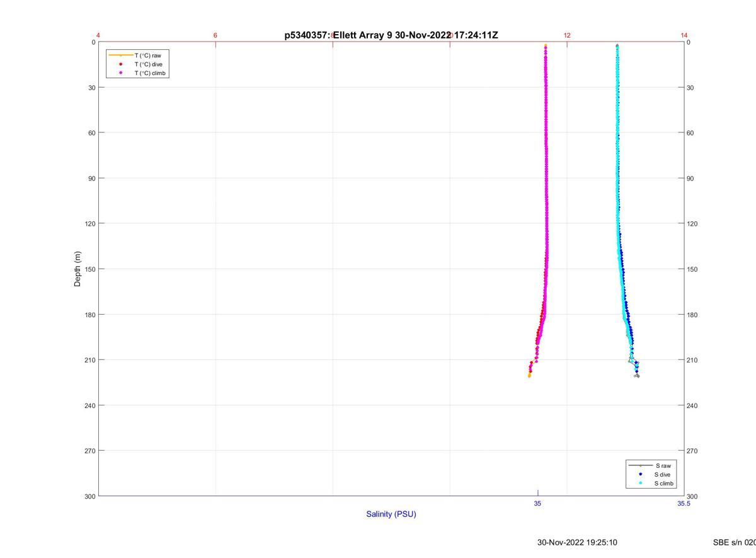Image resolution: width=756 pixels, height=558 pixels.
Task: Click the red top-axis temperature tick 4
Action: tap(99, 35)
